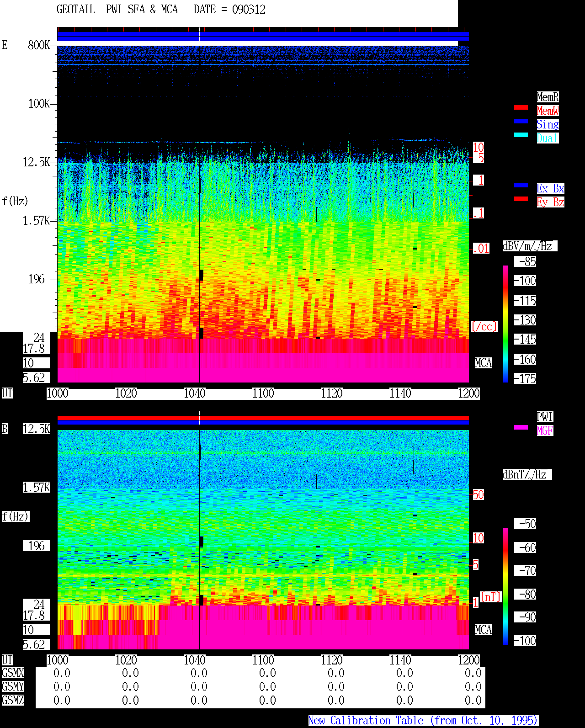Click the magenta MGF legend swatch

tap(521, 427)
